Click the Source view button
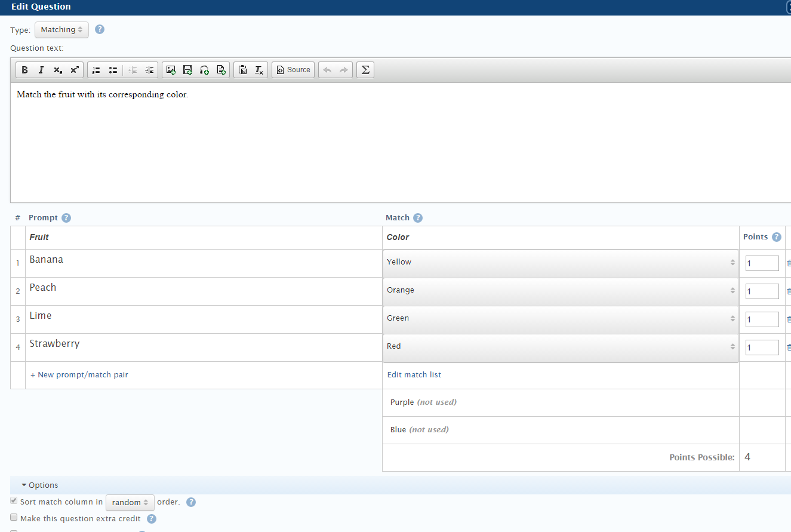The image size is (791, 532). pyautogui.click(x=293, y=70)
